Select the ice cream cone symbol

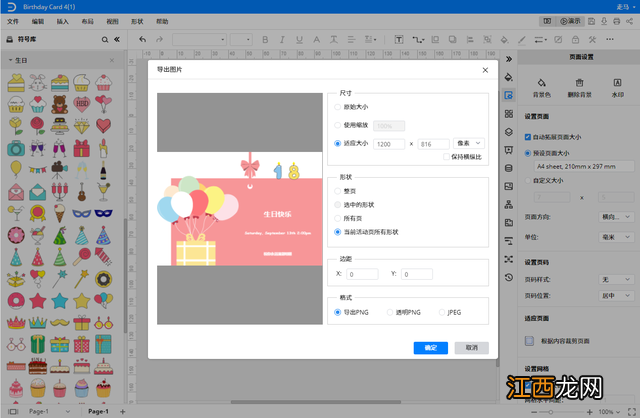click(60, 213)
